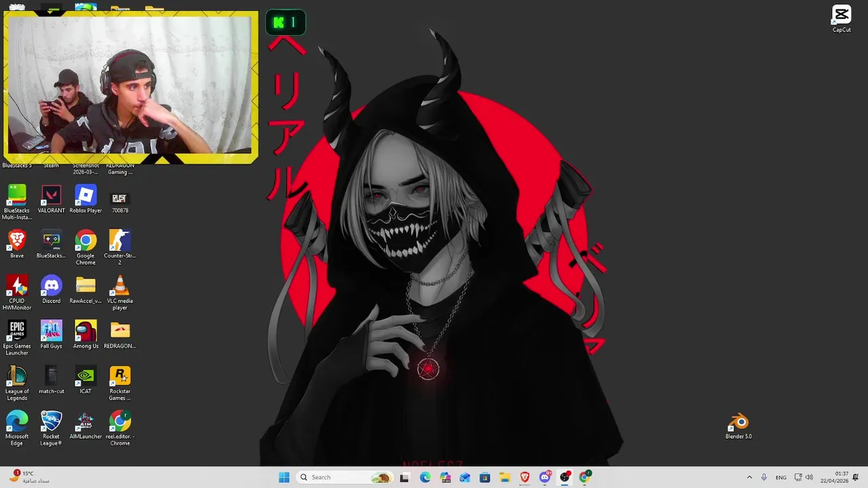Select the NVIDIA ICAT shortcut
Image resolution: width=868 pixels, height=488 pixels.
coord(85,380)
